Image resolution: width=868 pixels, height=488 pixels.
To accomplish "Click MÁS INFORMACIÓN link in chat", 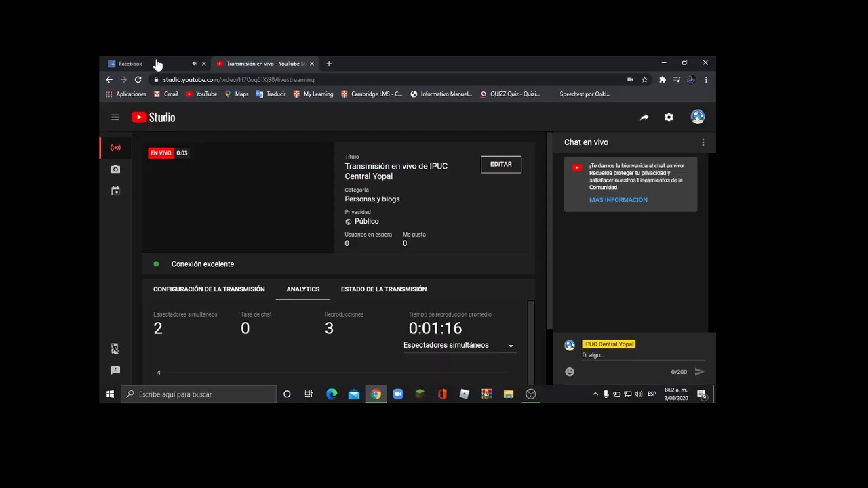I will click(618, 200).
